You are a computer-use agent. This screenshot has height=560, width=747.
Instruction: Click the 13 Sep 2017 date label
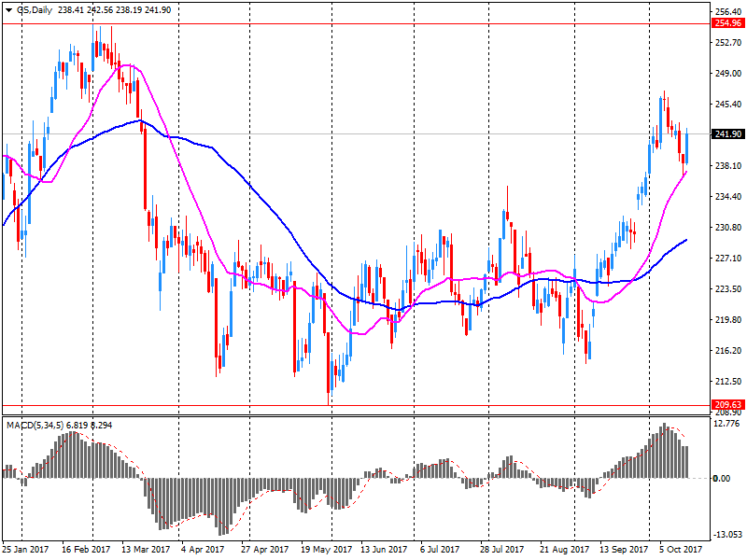624,549
